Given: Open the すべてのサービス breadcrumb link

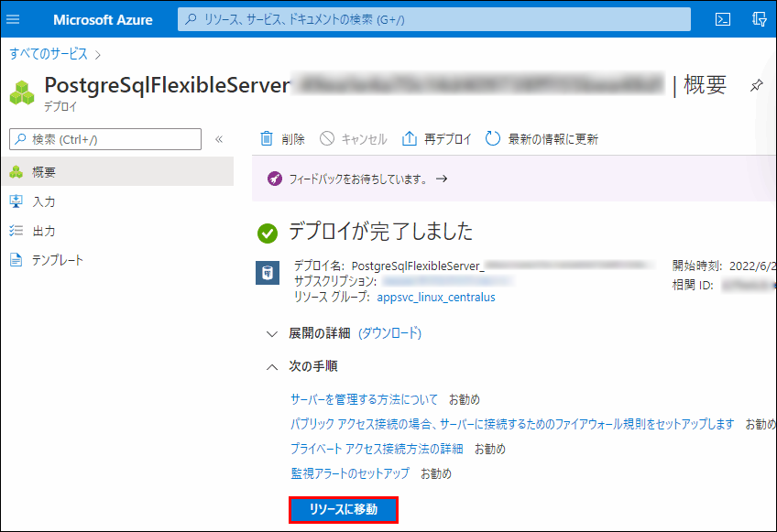Looking at the screenshot, I should [x=49, y=53].
